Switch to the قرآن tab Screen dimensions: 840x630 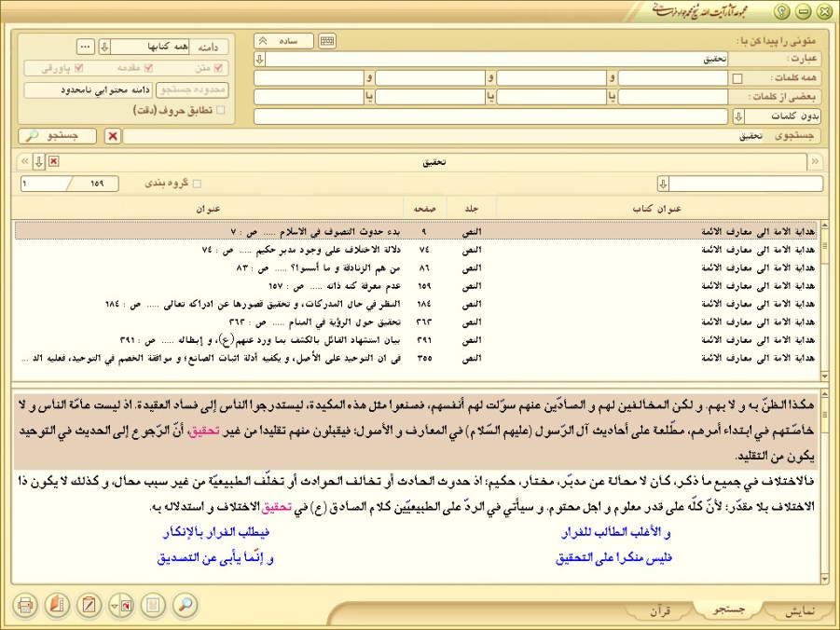[x=661, y=611]
